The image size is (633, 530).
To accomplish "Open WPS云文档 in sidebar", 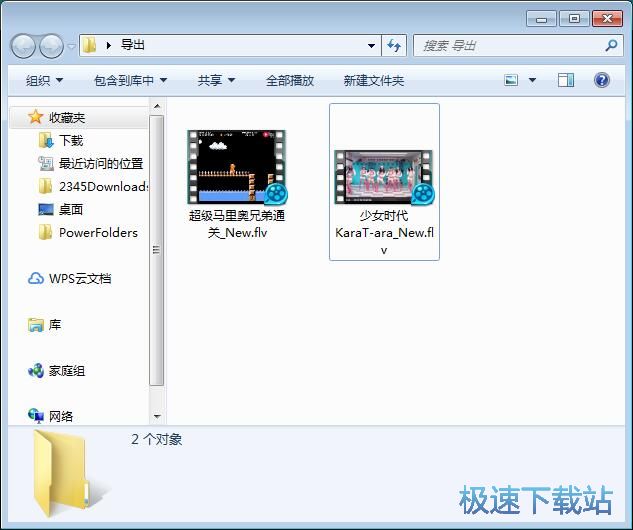I will pyautogui.click(x=80, y=279).
